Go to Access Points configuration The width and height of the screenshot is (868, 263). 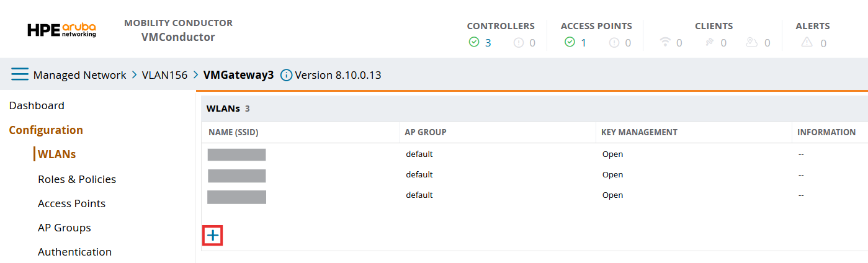(71, 203)
